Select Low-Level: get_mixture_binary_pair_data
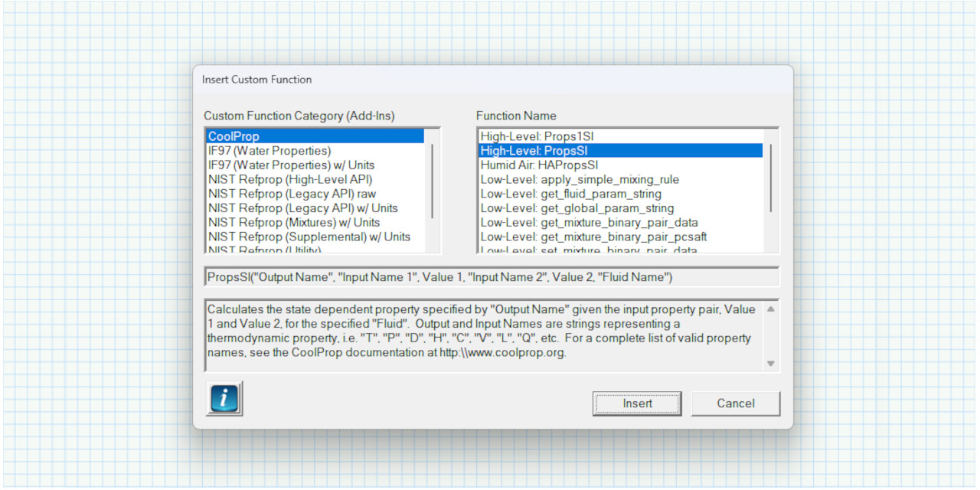980x490 pixels. [621, 222]
